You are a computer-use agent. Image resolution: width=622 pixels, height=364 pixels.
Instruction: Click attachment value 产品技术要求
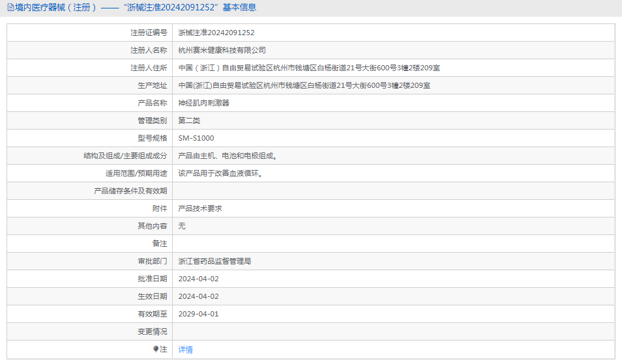(x=200, y=208)
